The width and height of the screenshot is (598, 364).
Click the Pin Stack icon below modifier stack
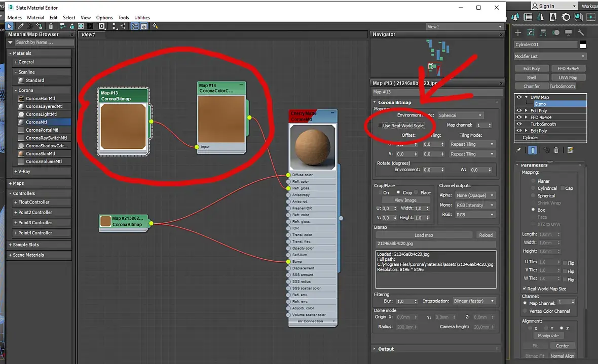click(518, 150)
